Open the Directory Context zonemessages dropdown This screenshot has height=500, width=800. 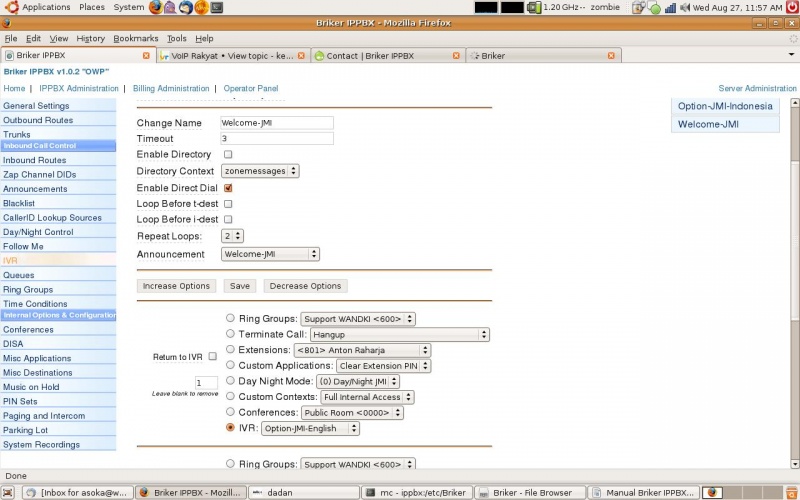(x=260, y=171)
